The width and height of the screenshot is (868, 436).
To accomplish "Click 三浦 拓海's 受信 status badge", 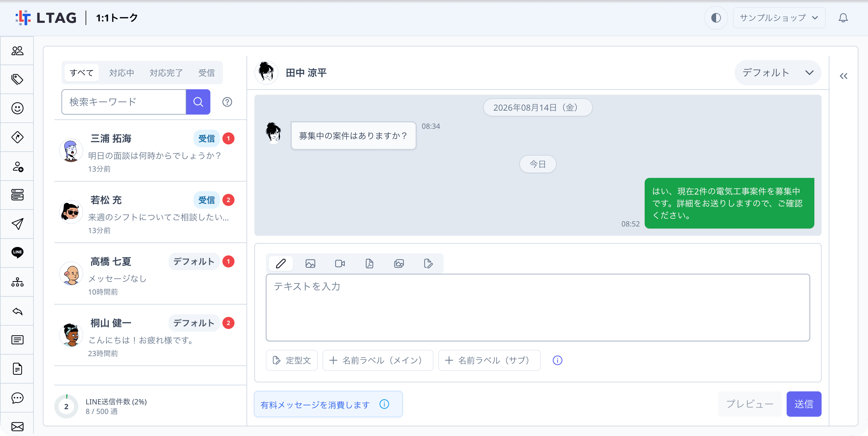I will [x=206, y=138].
